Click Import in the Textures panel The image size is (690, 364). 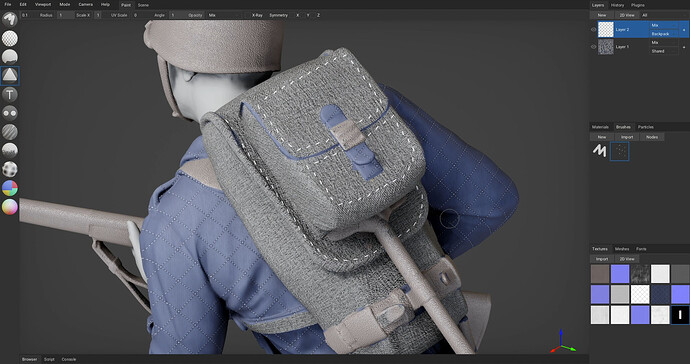click(x=602, y=259)
